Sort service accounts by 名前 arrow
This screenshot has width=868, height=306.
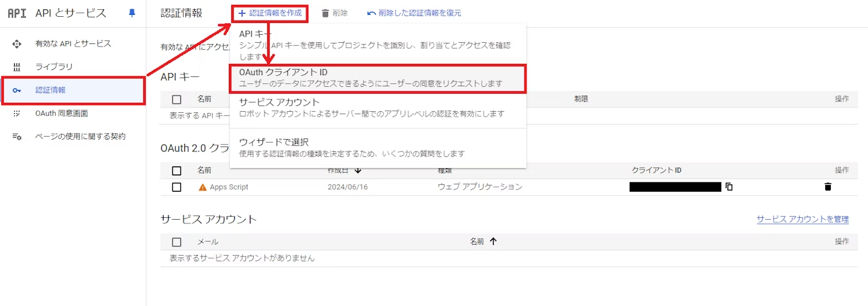494,241
